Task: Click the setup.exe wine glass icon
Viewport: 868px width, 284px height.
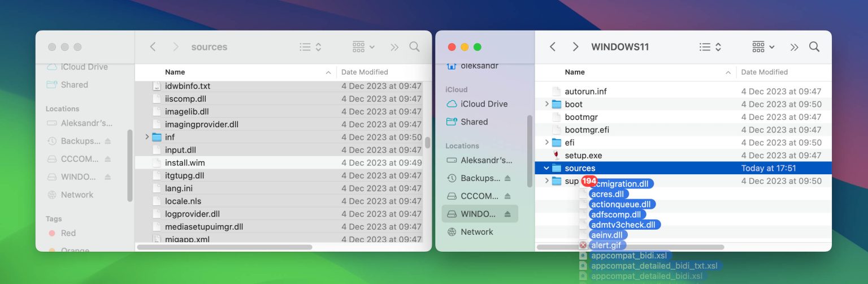Action: [557, 155]
